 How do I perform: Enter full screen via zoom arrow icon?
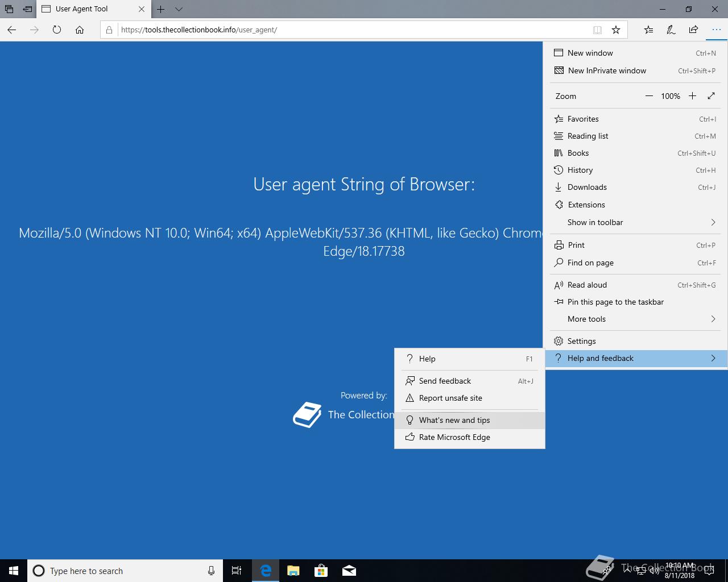click(711, 96)
